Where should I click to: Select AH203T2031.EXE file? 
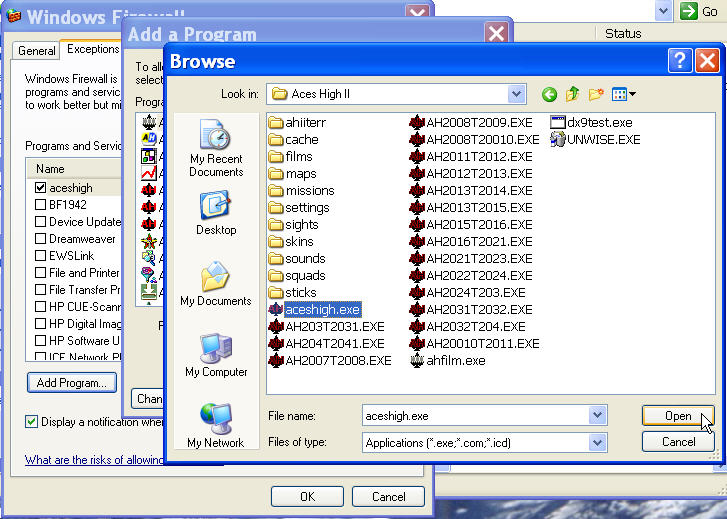coord(326,327)
